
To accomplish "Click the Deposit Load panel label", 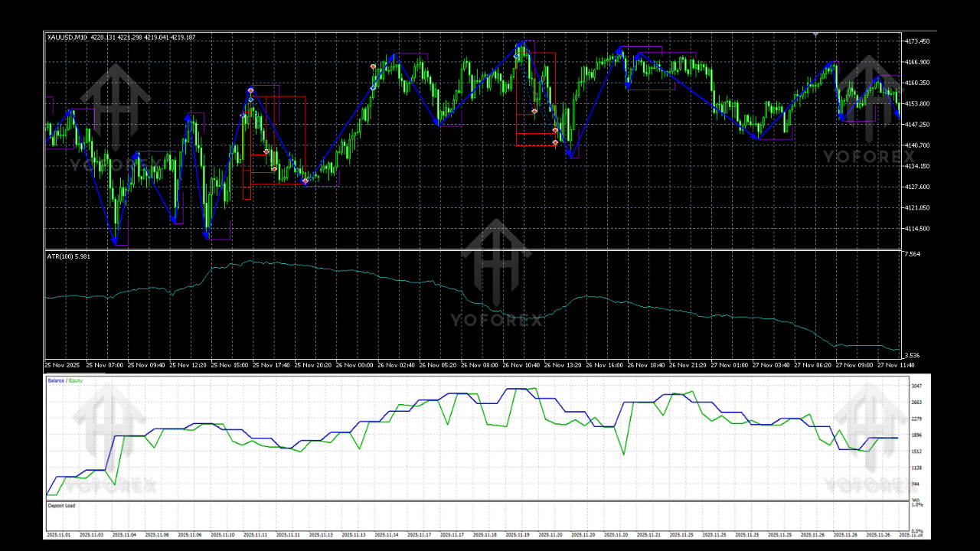I will pos(64,505).
